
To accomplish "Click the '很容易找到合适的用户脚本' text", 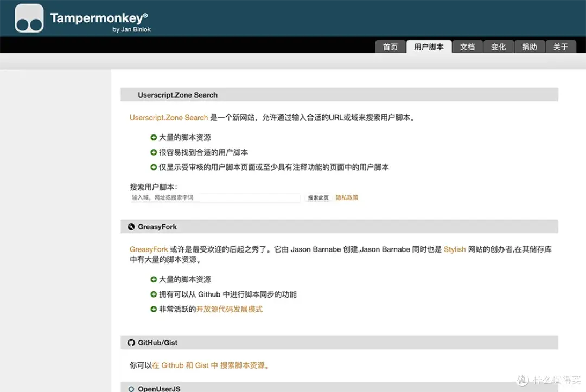I will (x=203, y=152).
